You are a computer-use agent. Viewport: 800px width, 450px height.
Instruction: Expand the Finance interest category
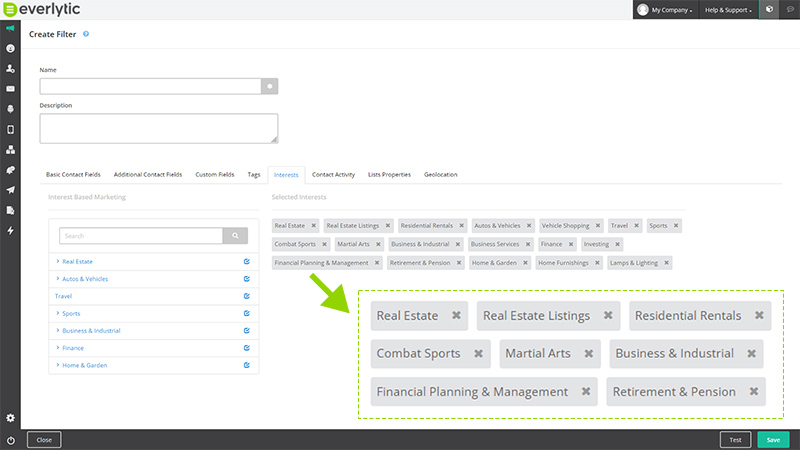click(x=58, y=348)
